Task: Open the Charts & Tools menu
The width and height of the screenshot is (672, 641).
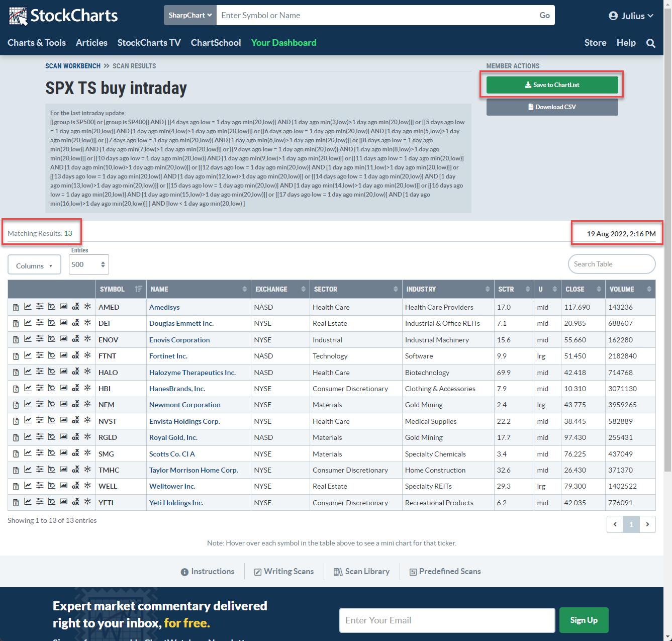Action: (x=37, y=43)
